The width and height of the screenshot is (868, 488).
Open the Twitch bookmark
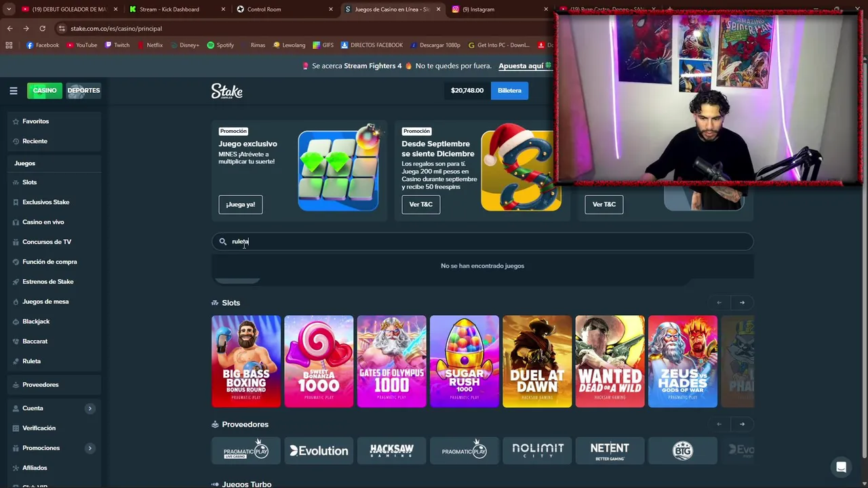point(117,45)
